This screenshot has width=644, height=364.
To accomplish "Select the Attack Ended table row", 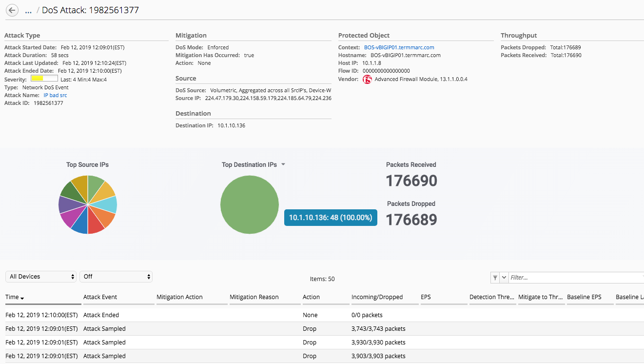I will tap(195, 315).
